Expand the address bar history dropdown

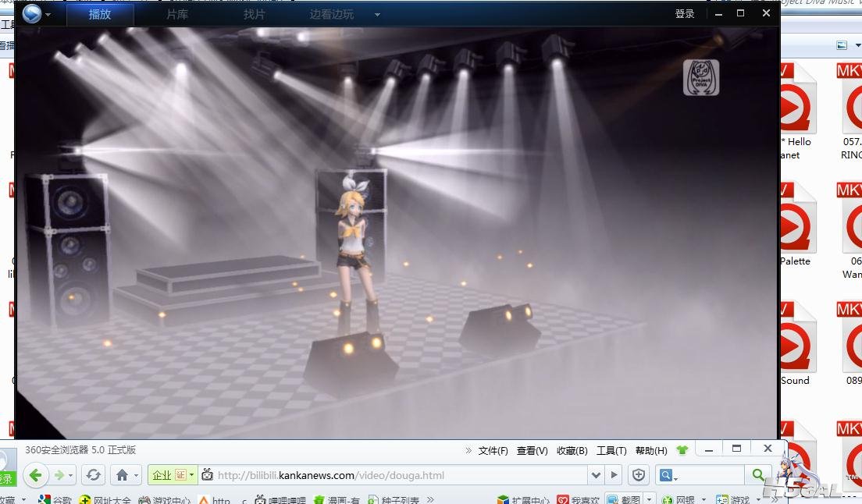(597, 475)
